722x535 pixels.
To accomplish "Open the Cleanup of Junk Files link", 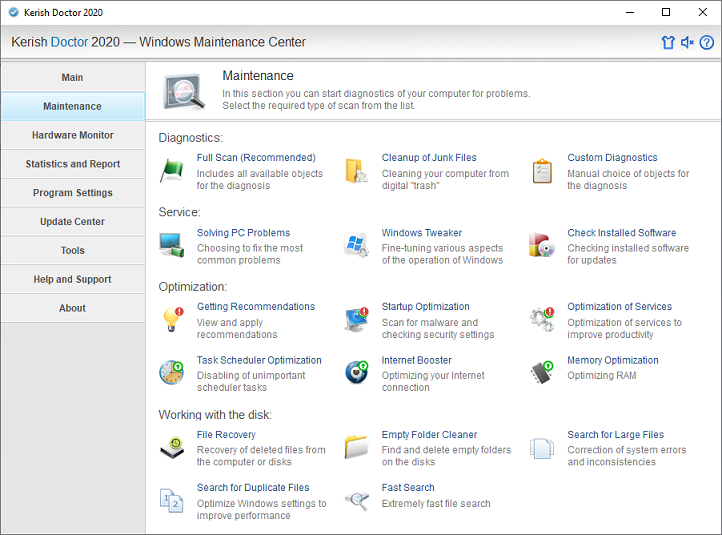I will tap(429, 157).
